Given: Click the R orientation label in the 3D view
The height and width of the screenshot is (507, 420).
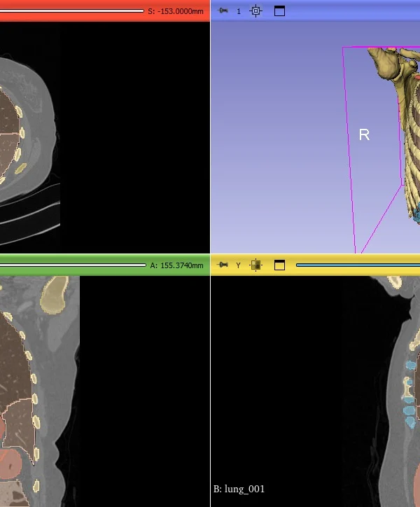Looking at the screenshot, I should click(365, 134).
